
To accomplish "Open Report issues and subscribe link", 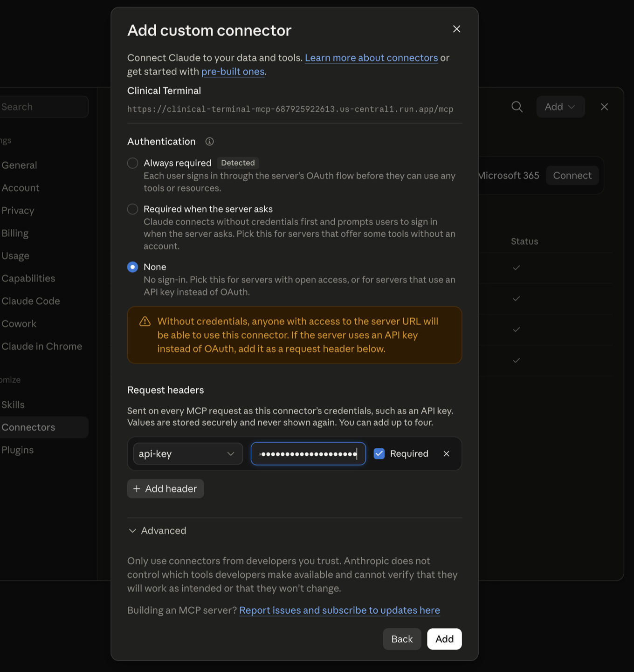I will 339,610.
